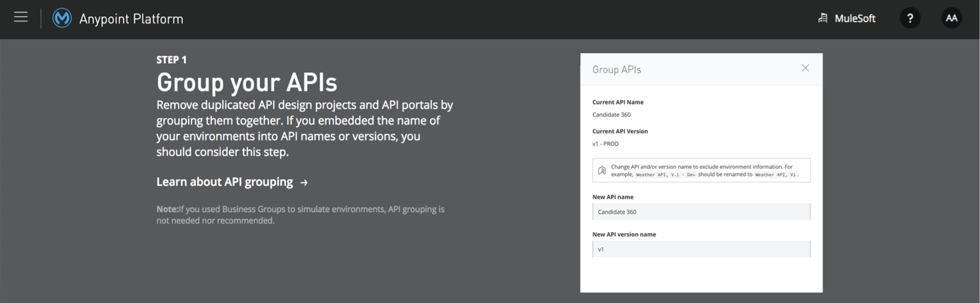This screenshot has height=303, width=980.
Task: Click the MuleSoft Anypoint logo icon
Action: (62, 18)
